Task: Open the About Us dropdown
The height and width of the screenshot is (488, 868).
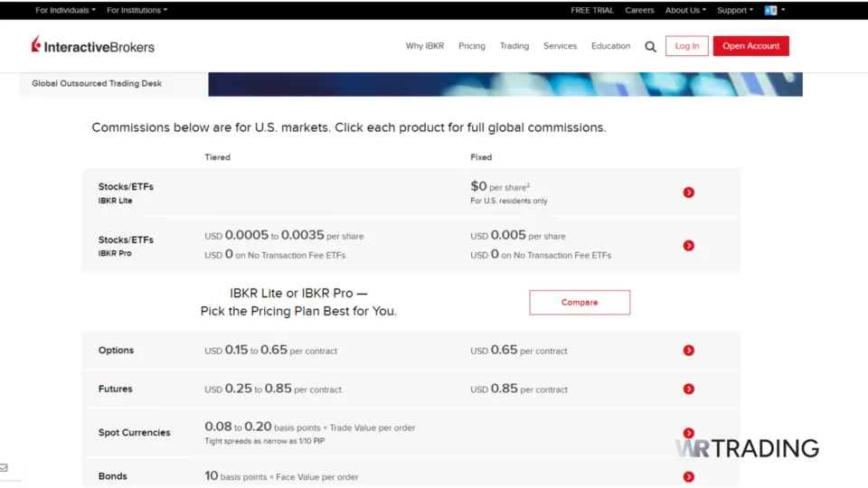Action: point(685,10)
